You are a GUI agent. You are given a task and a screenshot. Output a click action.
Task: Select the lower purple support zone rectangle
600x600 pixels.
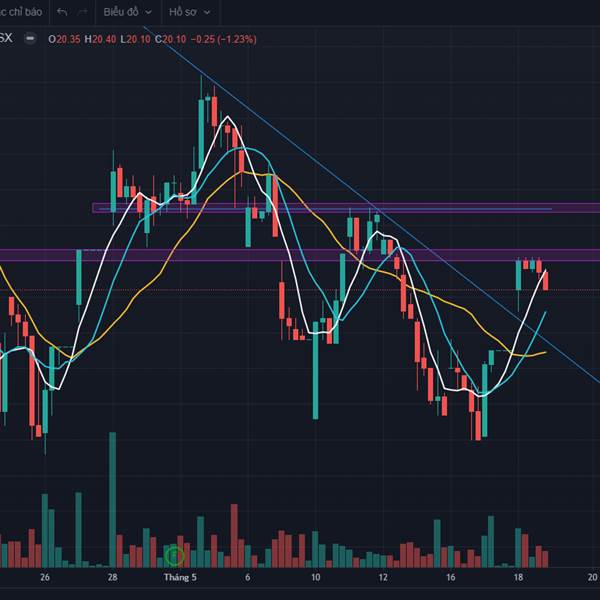click(x=300, y=255)
